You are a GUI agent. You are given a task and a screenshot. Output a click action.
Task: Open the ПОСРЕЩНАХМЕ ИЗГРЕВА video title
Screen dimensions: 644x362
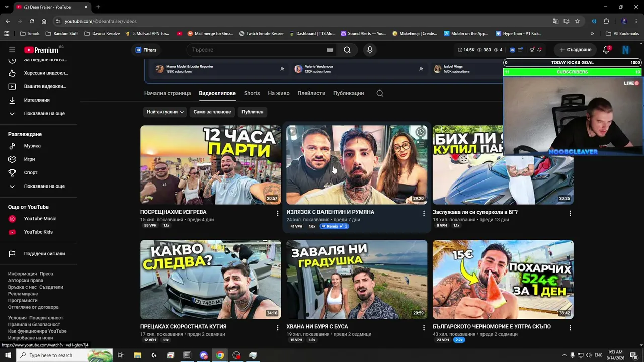[x=174, y=212]
